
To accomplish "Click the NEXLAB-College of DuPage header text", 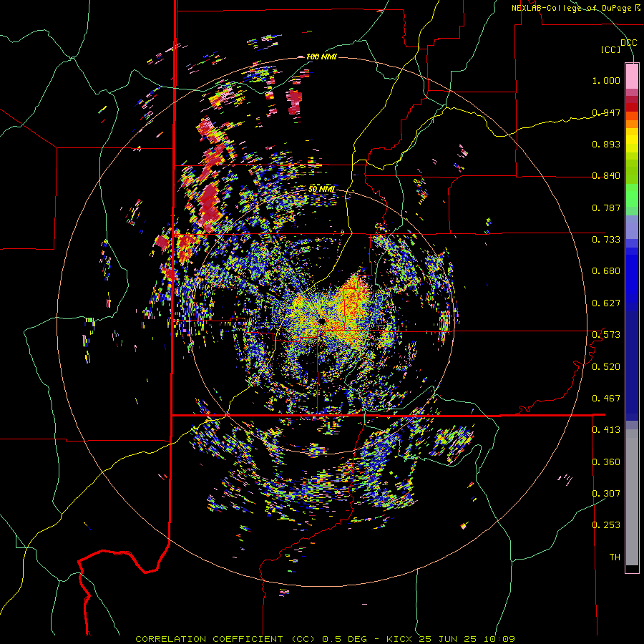I will click(x=575, y=8).
